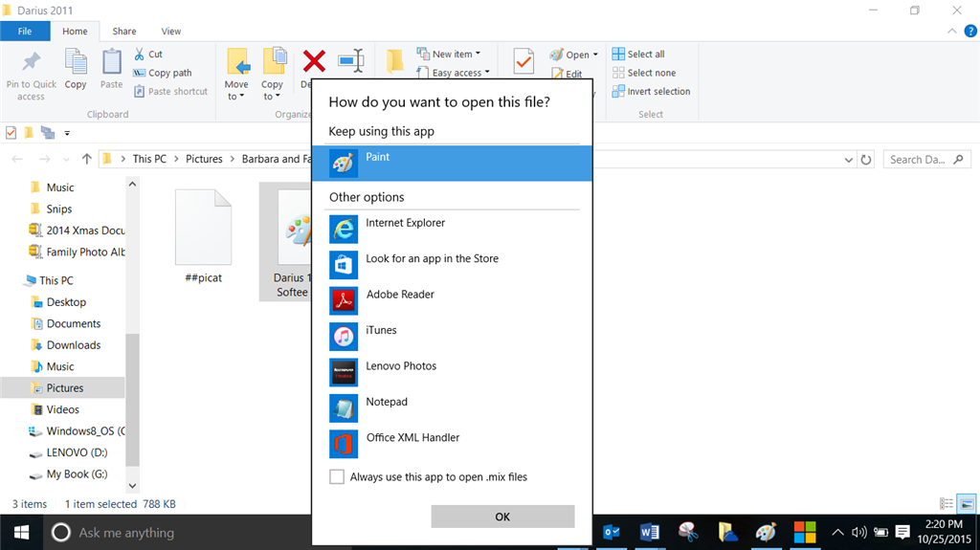
Task: Go up one folder level arrow
Action: [87, 160]
